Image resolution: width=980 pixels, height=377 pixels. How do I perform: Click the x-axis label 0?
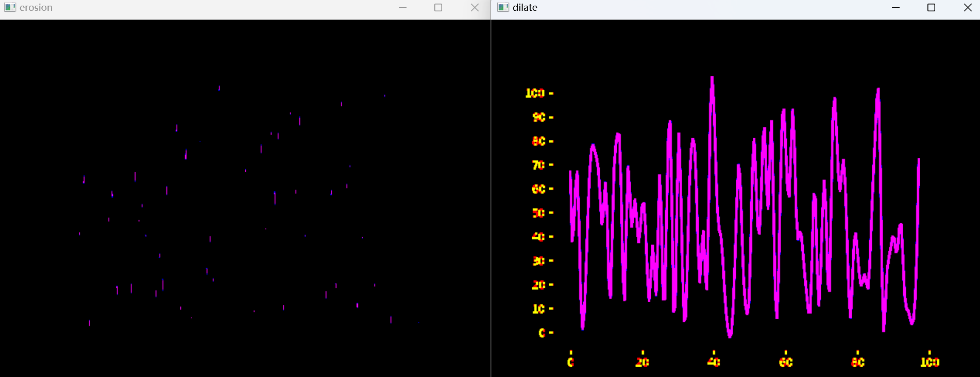click(x=570, y=362)
